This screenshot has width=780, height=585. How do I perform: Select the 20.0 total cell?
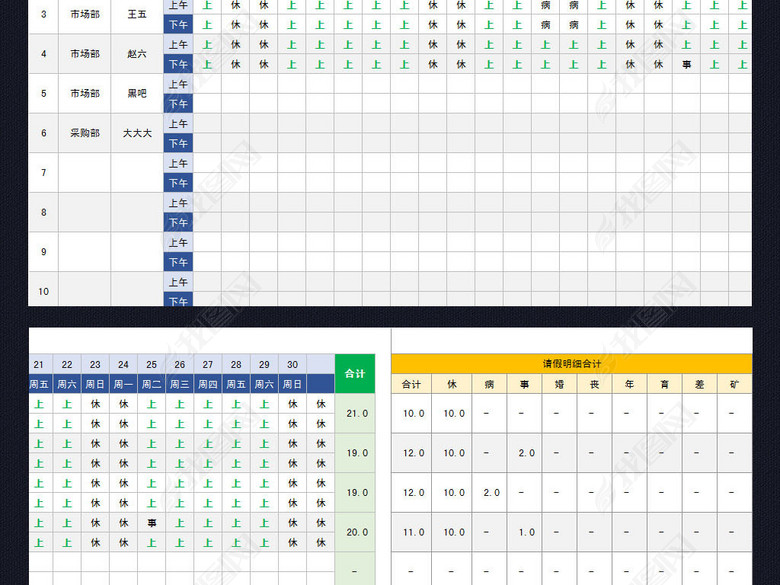point(355,532)
